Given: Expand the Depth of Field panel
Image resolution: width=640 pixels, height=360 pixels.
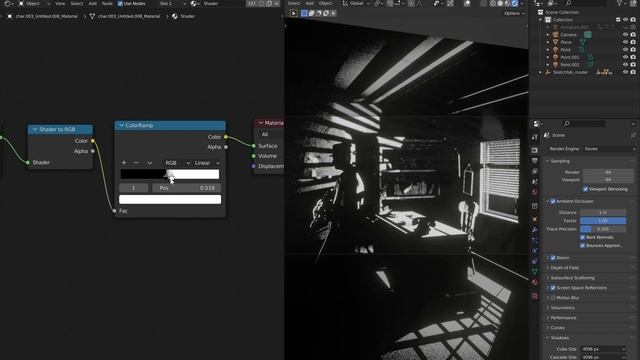Looking at the screenshot, I should (564, 268).
